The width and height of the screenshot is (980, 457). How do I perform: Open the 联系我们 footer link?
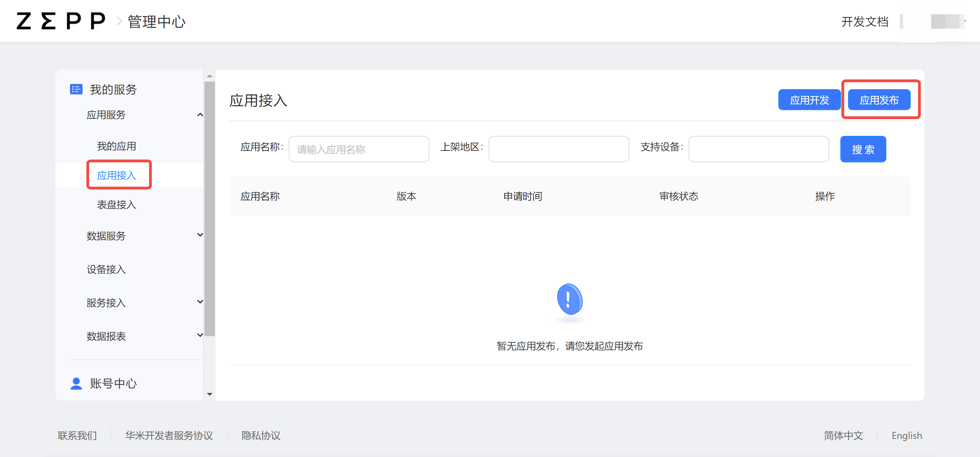77,435
